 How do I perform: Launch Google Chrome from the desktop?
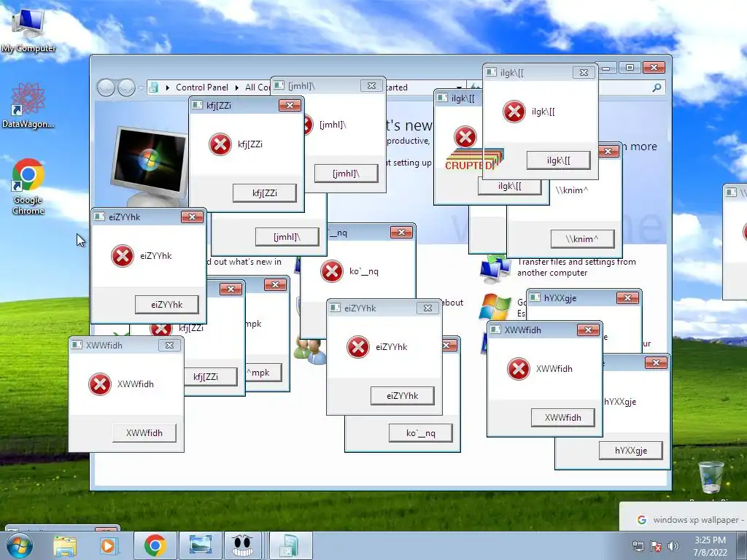click(x=28, y=186)
